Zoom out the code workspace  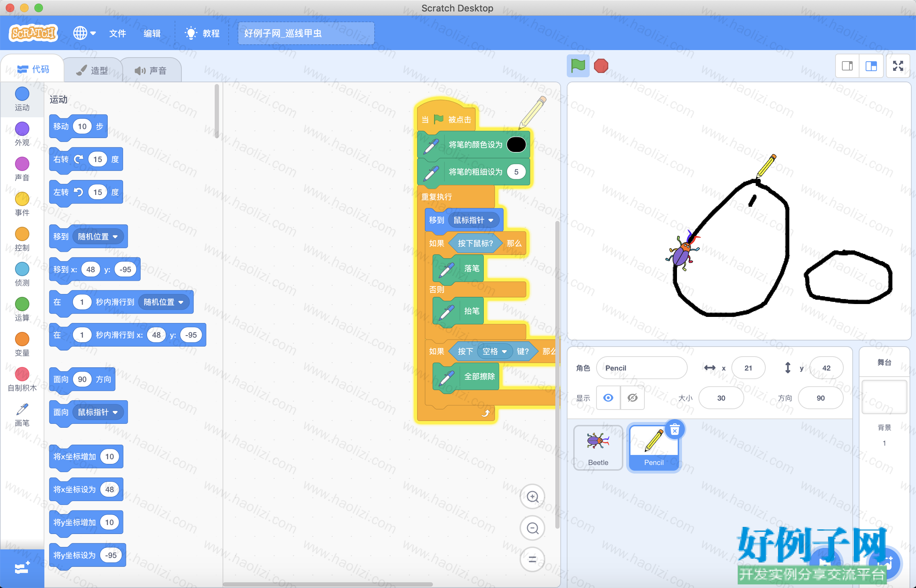(x=532, y=528)
